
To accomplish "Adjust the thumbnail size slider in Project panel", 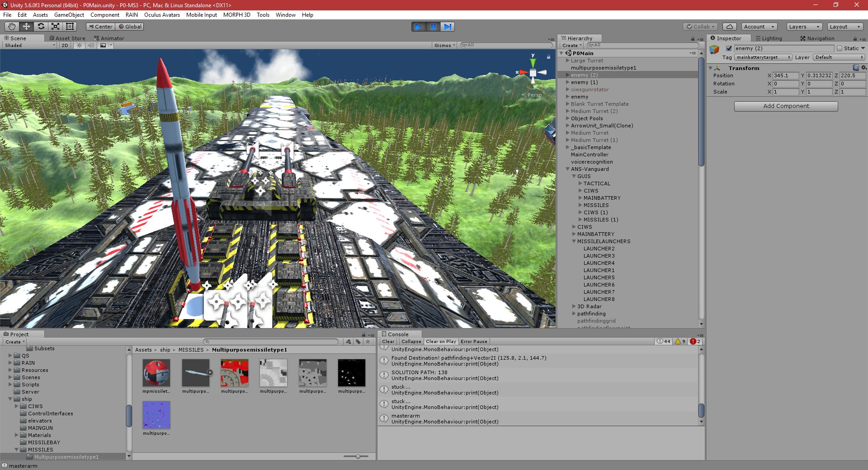I will pos(357,456).
